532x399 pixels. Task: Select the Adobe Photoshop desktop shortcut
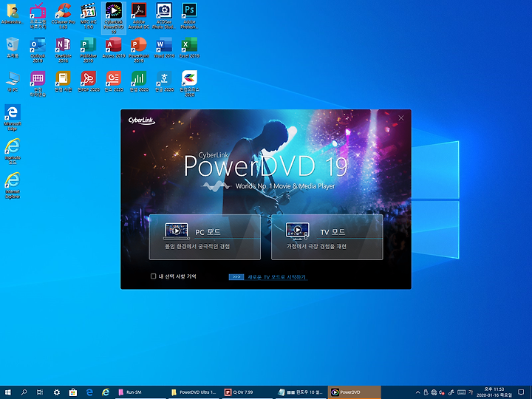pyautogui.click(x=189, y=16)
